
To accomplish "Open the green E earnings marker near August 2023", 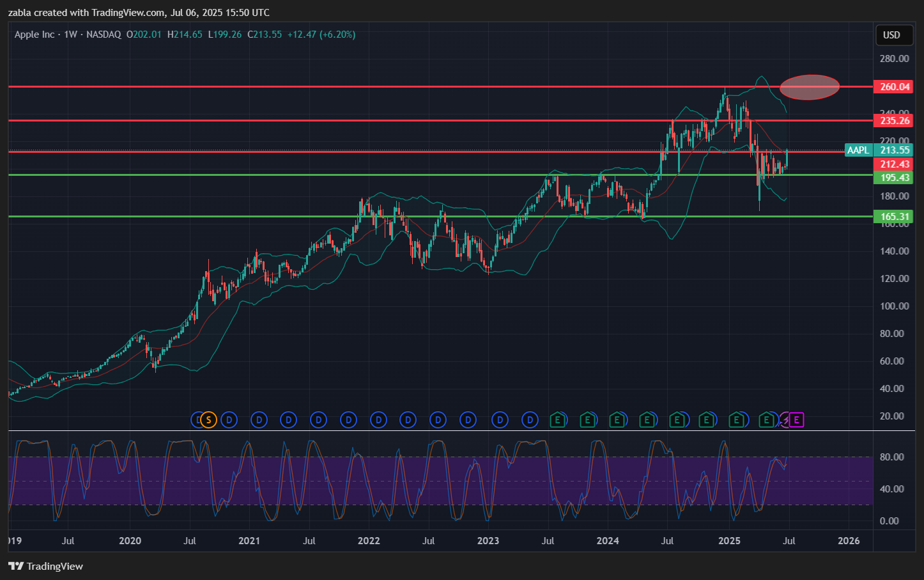I will click(558, 420).
